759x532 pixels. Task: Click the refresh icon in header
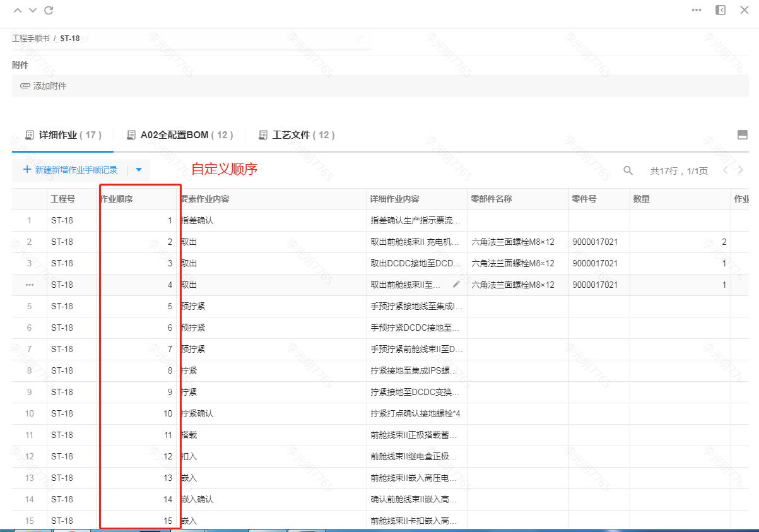tap(49, 10)
